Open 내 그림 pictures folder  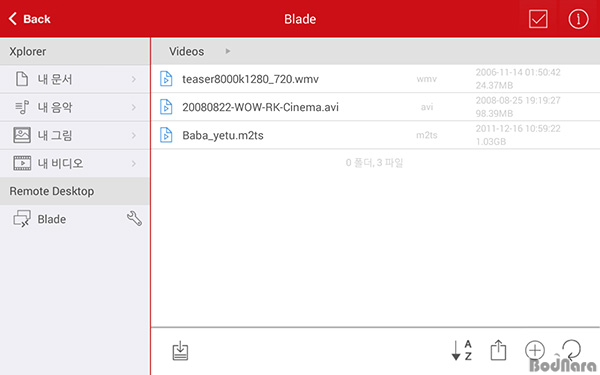tap(75, 135)
